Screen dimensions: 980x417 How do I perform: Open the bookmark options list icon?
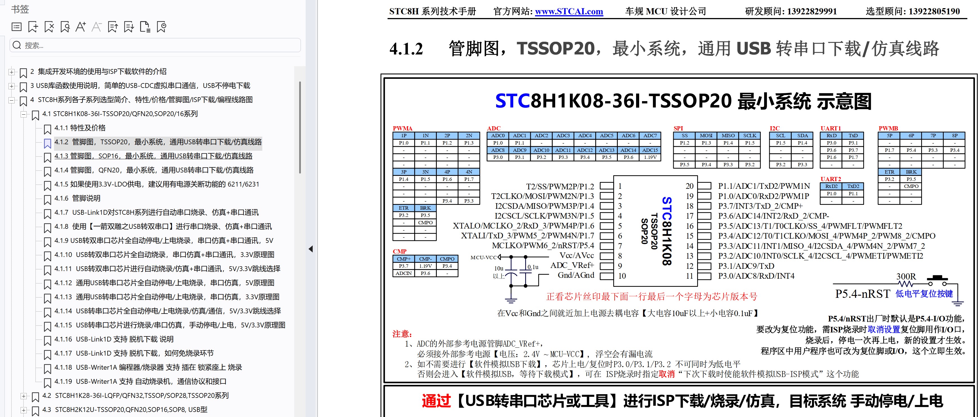(x=17, y=27)
